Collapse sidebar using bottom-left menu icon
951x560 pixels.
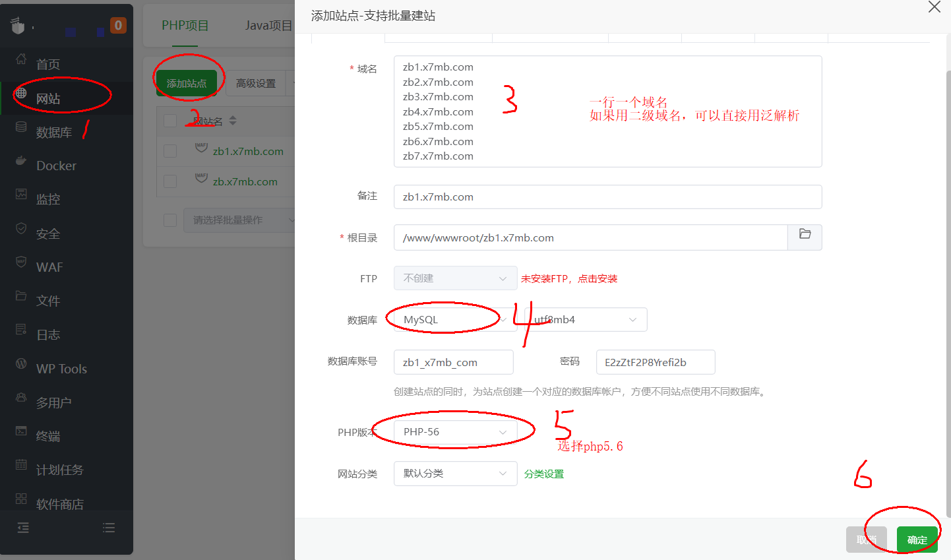(23, 528)
